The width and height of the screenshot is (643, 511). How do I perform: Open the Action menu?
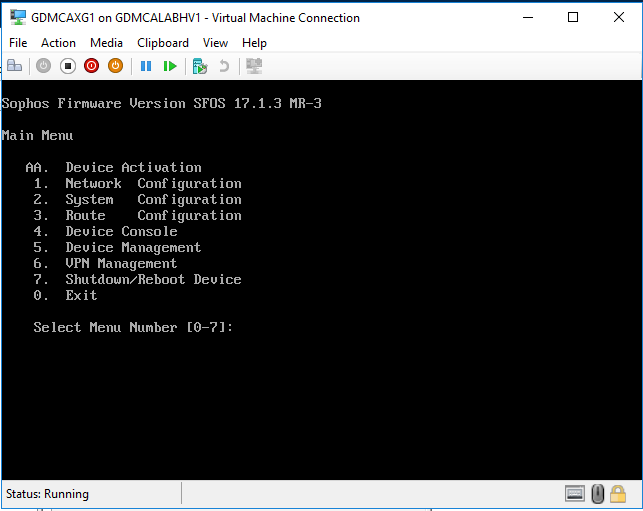(58, 43)
